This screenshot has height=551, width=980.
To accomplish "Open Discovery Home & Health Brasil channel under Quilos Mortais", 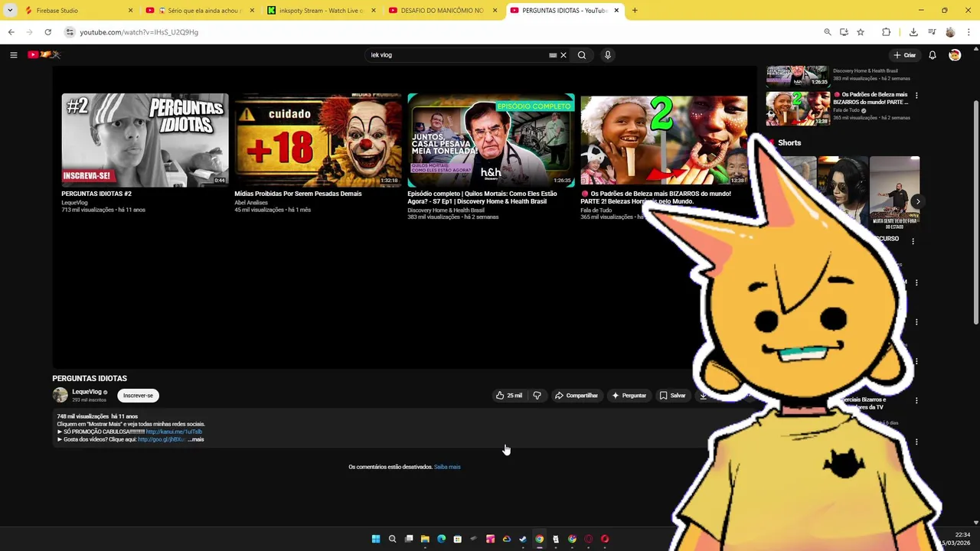I will [446, 210].
